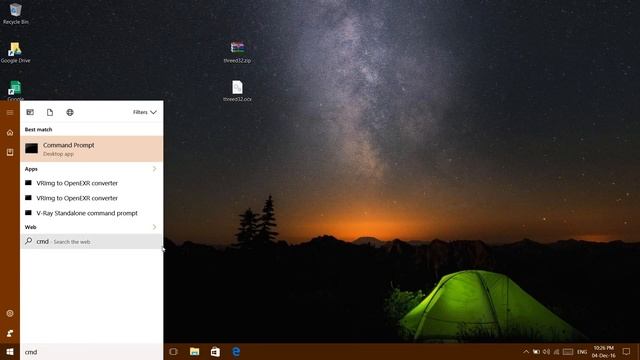Open the Windows Start button
The image size is (640, 360).
tap(10, 352)
